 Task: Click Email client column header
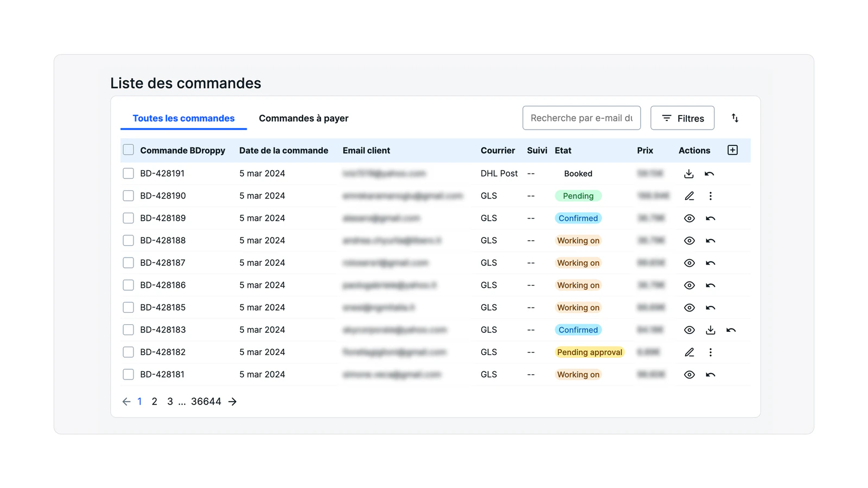pyautogui.click(x=366, y=150)
